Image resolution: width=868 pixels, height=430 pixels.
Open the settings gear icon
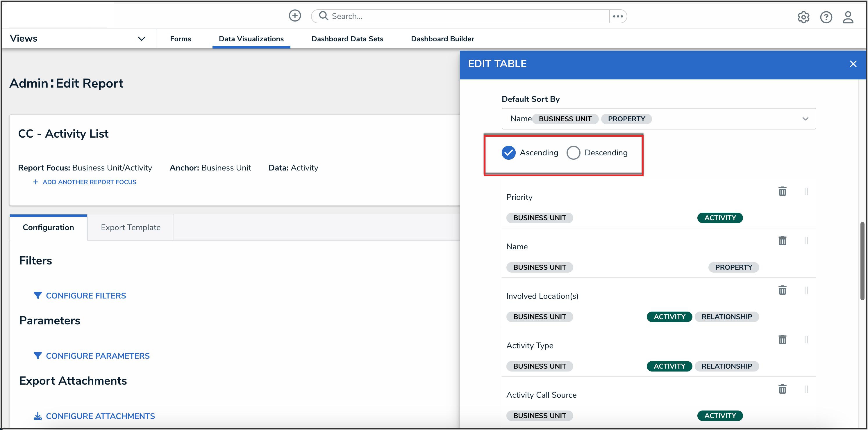(803, 17)
